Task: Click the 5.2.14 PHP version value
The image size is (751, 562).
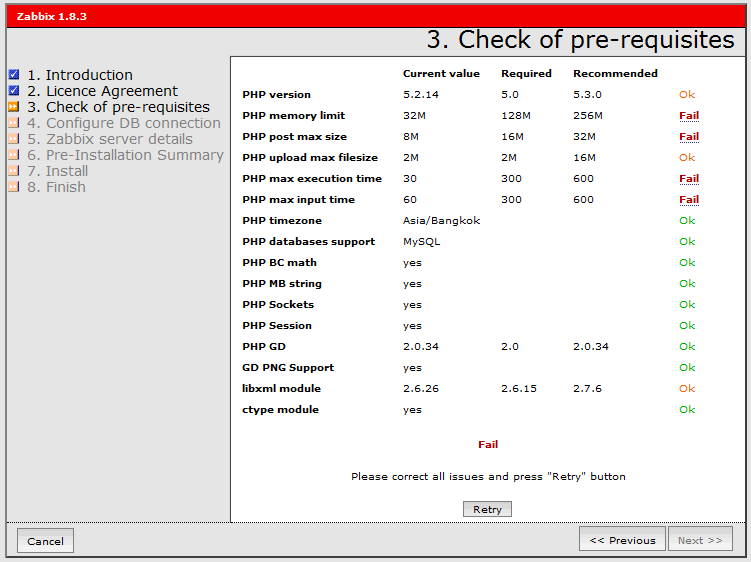Action: 421,94
